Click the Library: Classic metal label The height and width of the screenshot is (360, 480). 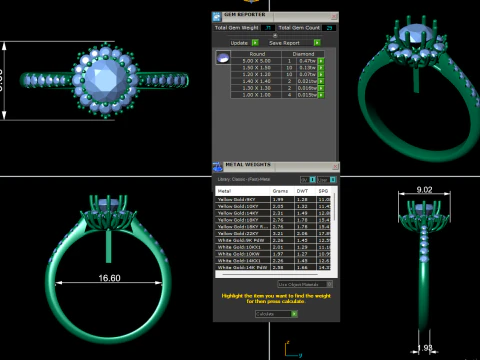[244, 179]
